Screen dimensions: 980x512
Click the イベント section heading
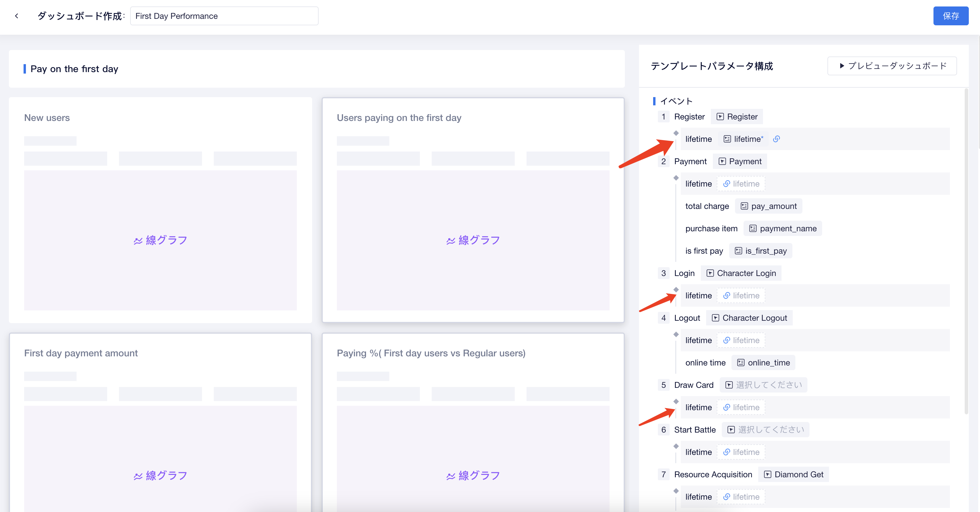pos(676,101)
